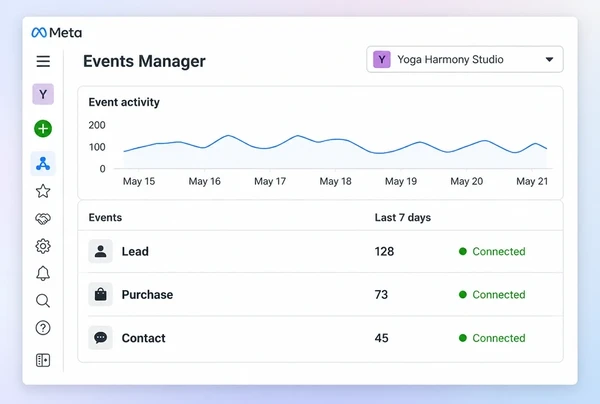
Task: Click May 18 on the chart axis
Action: 335,181
